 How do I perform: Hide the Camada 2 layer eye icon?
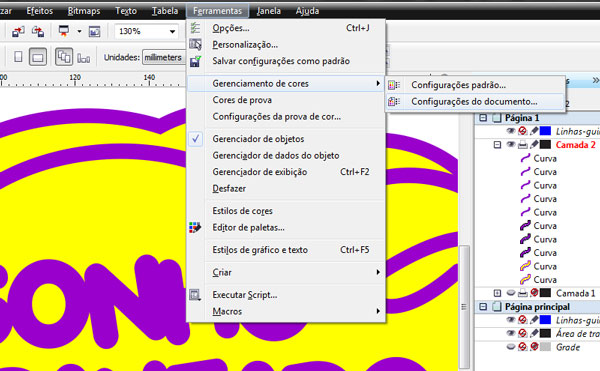[511, 145]
